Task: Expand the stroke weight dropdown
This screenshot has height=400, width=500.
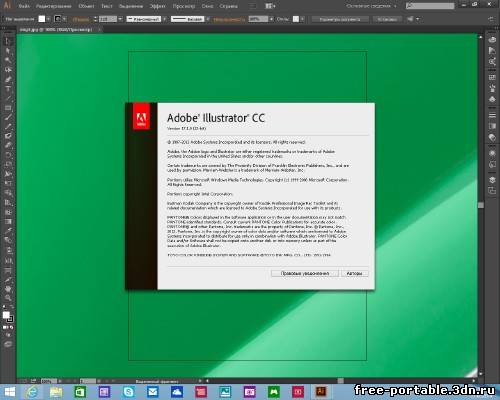Action: coord(120,19)
